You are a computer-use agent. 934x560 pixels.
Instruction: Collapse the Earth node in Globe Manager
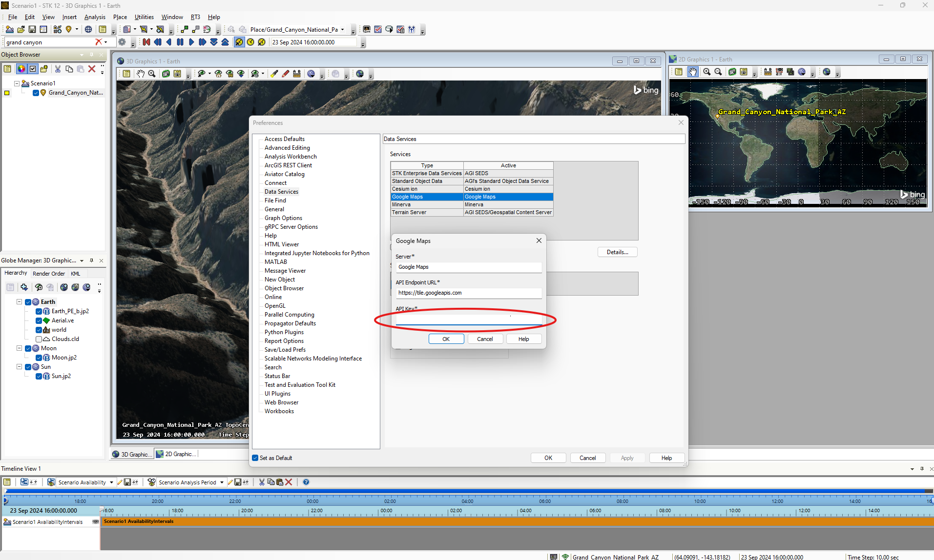coord(20,302)
